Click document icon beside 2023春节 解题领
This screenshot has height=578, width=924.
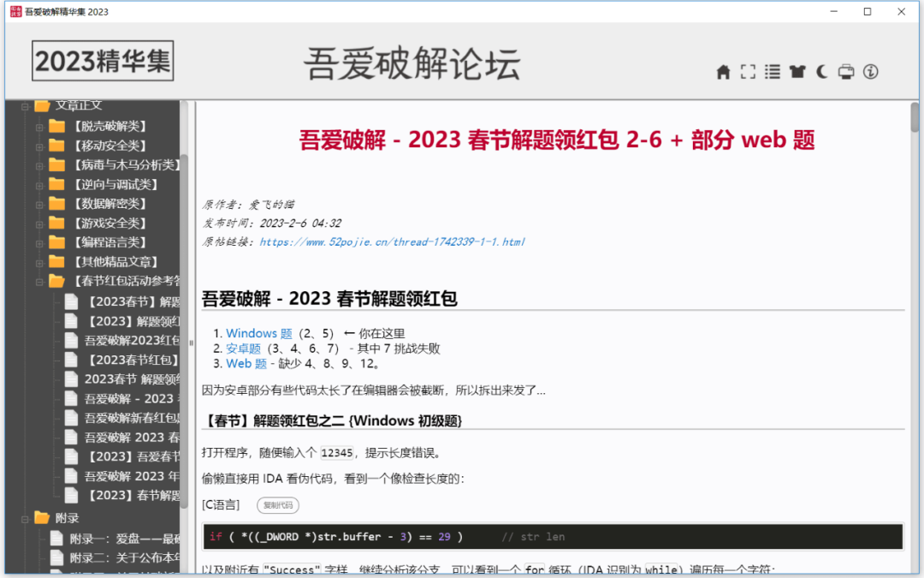[x=71, y=379]
